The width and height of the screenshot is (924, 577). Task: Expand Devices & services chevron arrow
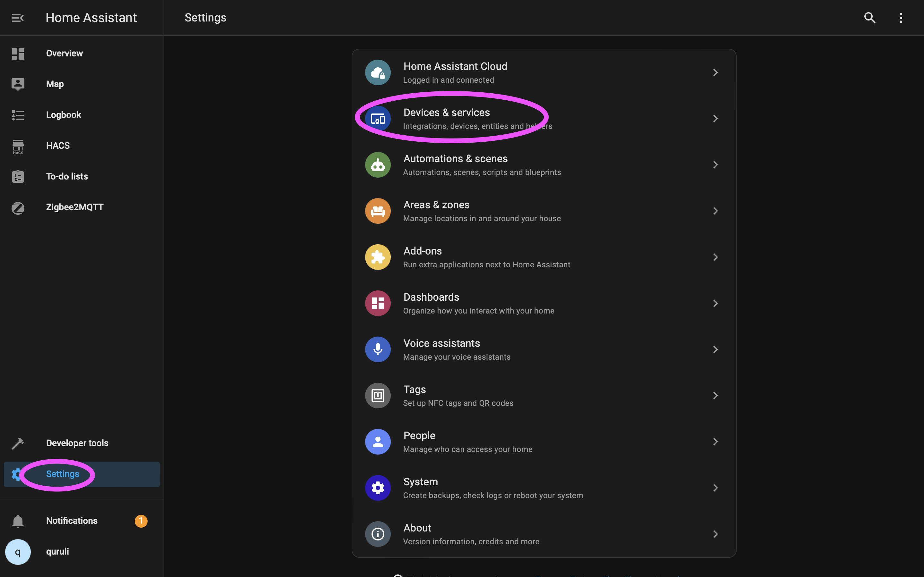coord(715,119)
